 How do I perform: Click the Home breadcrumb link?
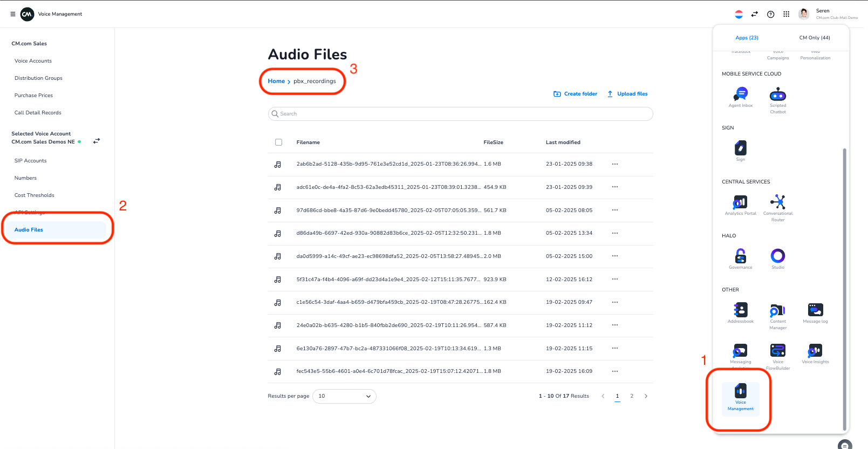276,81
